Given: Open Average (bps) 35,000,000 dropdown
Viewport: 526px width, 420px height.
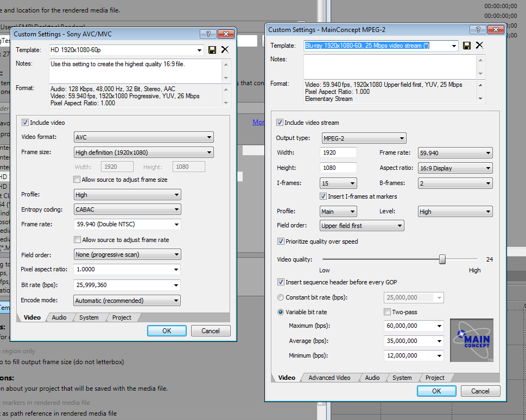Looking at the screenshot, I should click(414, 341).
